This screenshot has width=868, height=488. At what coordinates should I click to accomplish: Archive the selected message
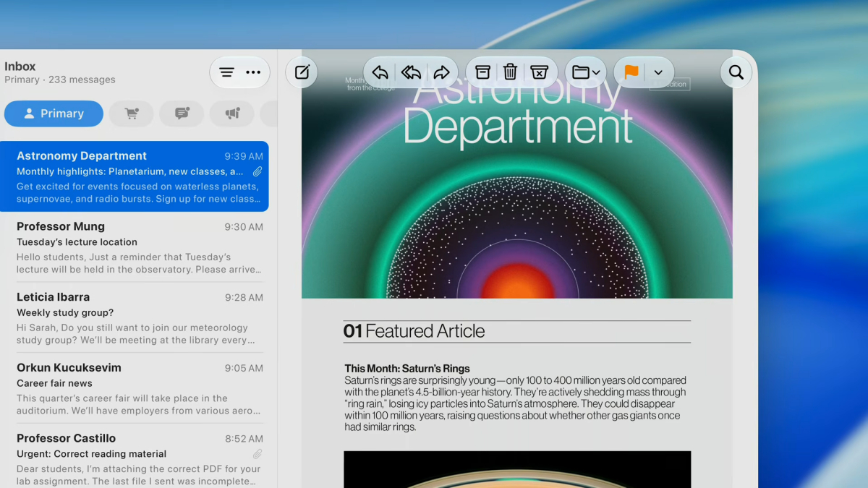click(x=482, y=72)
